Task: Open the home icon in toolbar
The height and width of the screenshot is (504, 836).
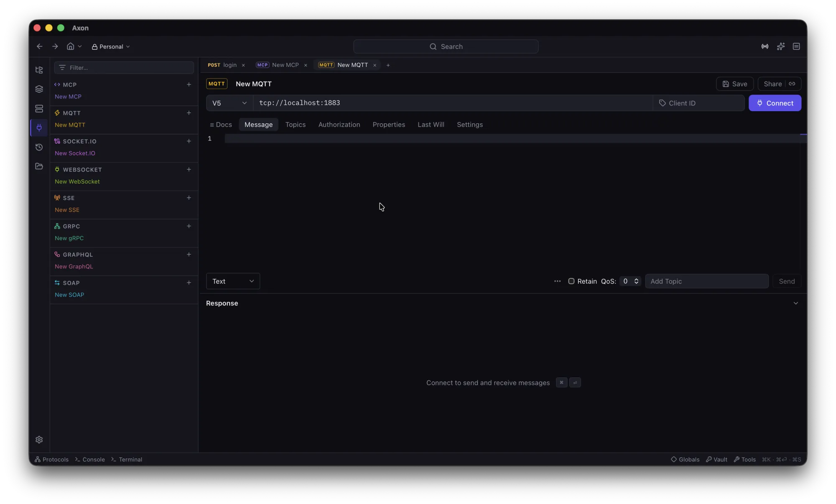Action: click(x=70, y=46)
